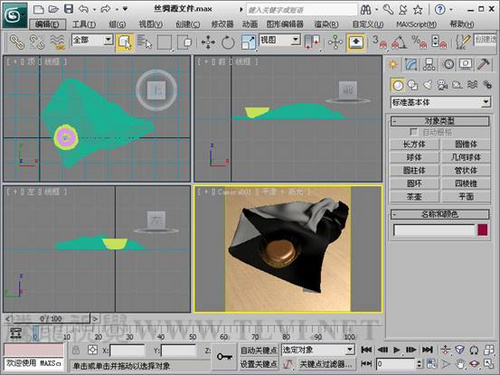Toggle the Angle Snap button
Screen dimensions: 500x375
[399, 42]
